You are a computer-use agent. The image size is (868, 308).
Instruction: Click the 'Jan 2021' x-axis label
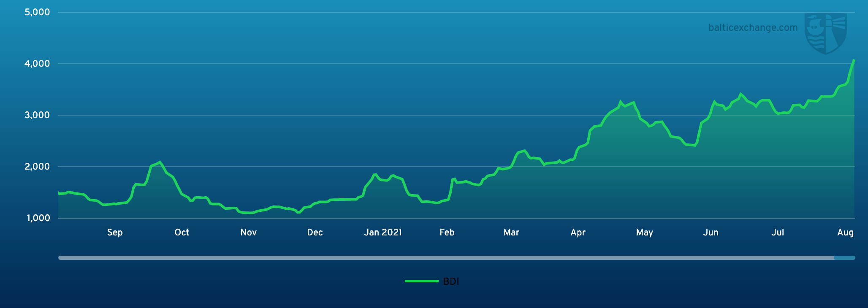tap(383, 232)
